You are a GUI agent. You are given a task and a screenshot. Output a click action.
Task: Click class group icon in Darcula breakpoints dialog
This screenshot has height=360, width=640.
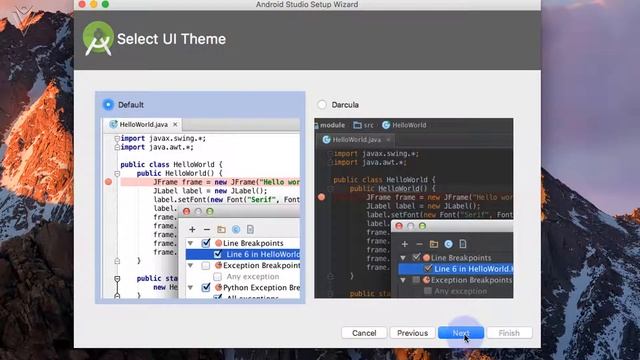448,244
